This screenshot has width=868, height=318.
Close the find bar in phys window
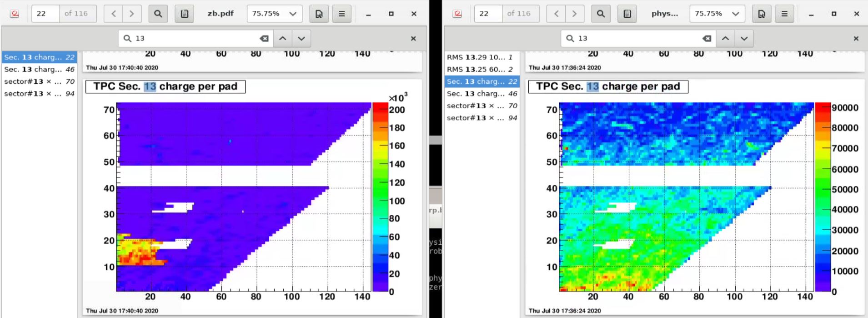856,39
